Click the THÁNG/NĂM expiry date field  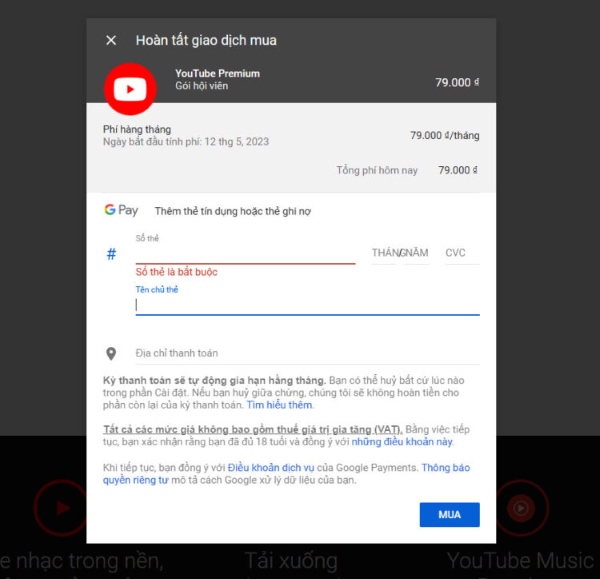[x=400, y=253]
